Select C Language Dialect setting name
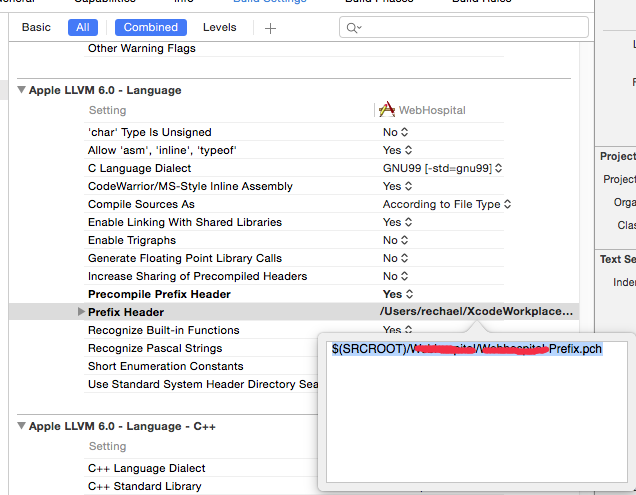Viewport: 636px width, 495px height. (x=140, y=168)
